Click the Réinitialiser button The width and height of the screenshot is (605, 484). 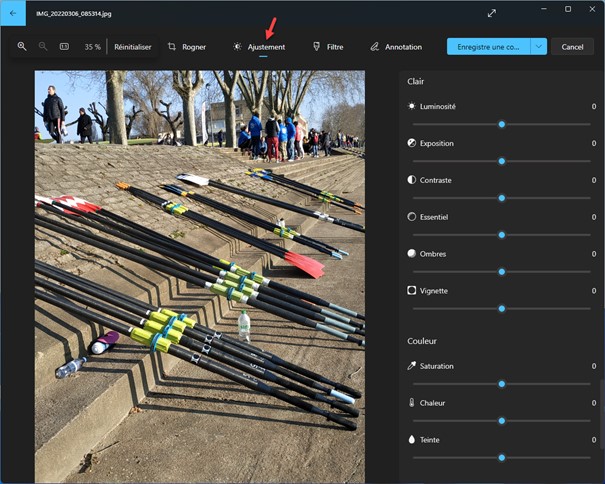pyautogui.click(x=133, y=47)
